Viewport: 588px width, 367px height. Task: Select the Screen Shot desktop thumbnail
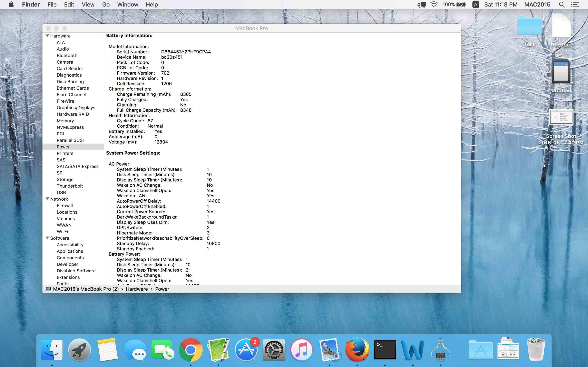(x=561, y=117)
